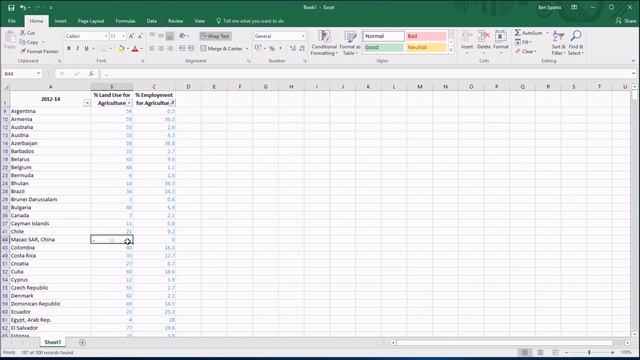
Task: Click the AutoSum sigma icon
Action: (x=518, y=32)
